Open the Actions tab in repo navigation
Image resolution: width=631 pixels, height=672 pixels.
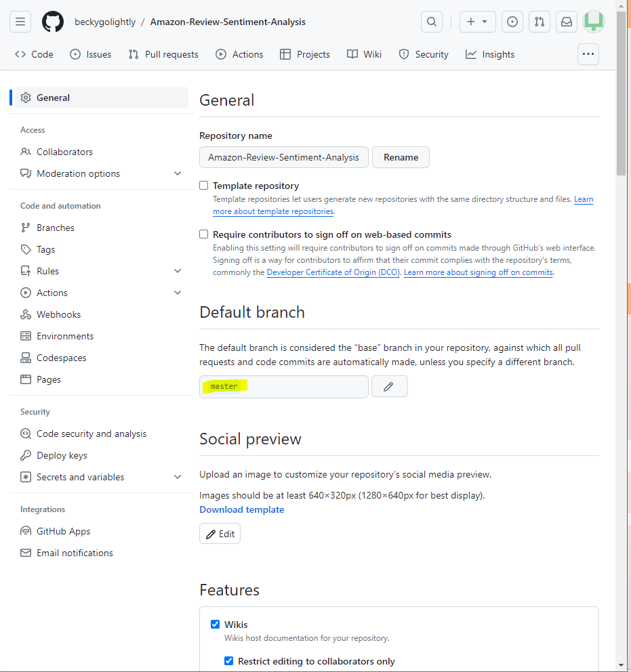(239, 54)
